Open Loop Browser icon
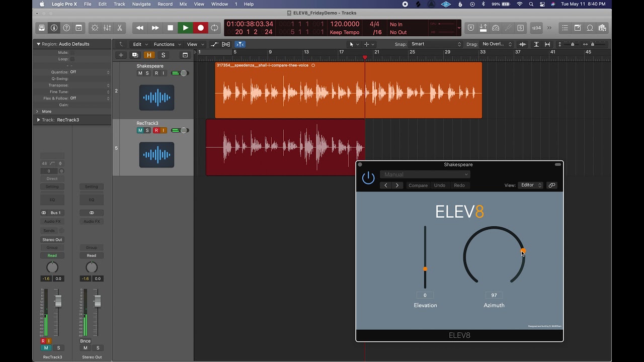The image size is (644, 362). pos(590,28)
